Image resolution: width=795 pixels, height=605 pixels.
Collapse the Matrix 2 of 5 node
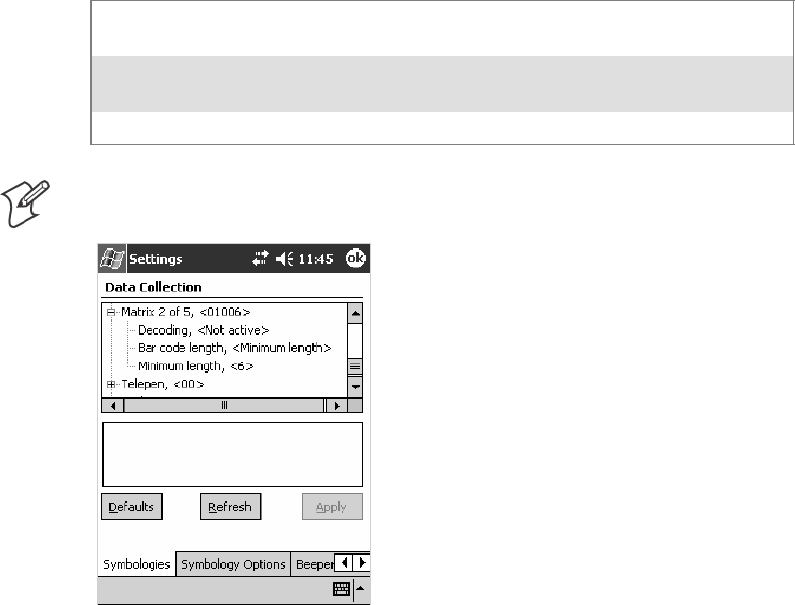(111, 312)
